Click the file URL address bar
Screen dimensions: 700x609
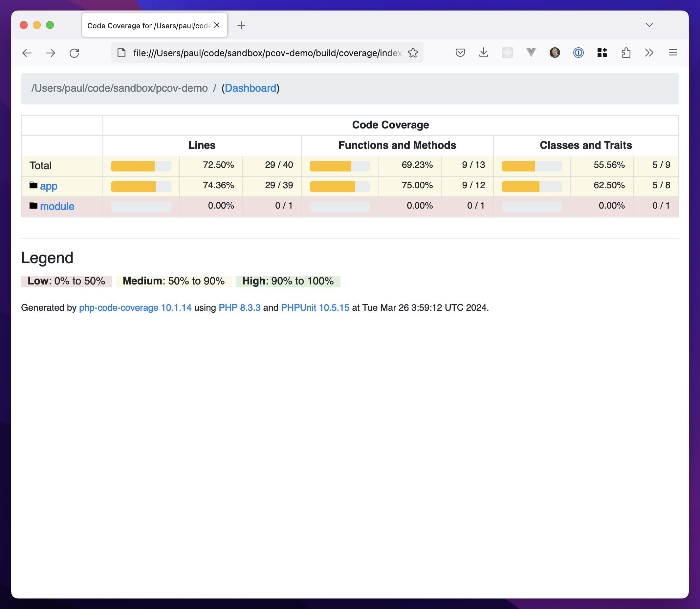[267, 53]
